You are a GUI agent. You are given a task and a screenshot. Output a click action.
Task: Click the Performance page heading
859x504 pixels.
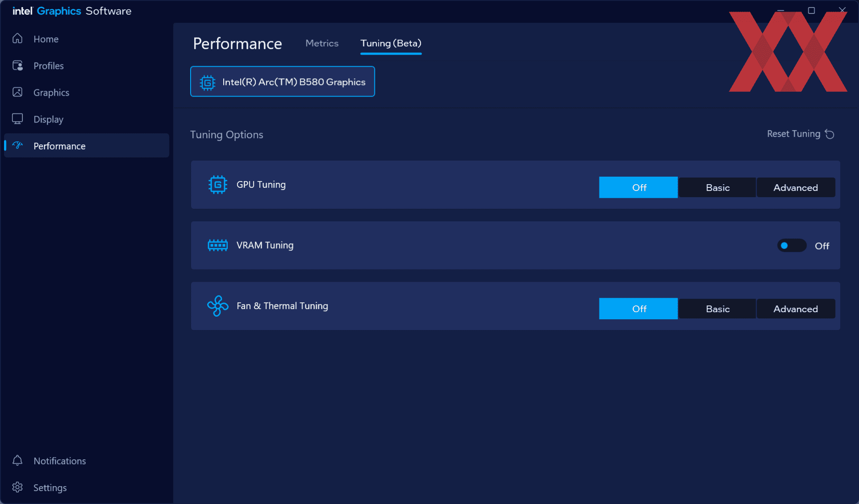pyautogui.click(x=238, y=44)
